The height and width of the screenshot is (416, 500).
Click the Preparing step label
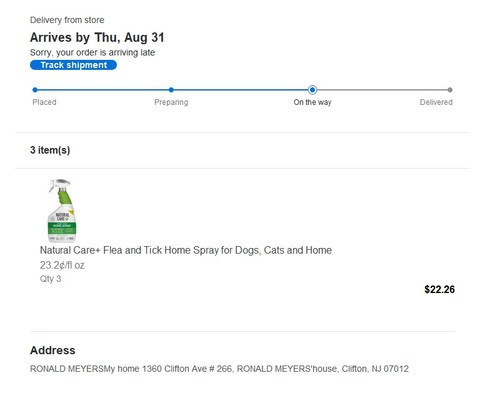(171, 102)
